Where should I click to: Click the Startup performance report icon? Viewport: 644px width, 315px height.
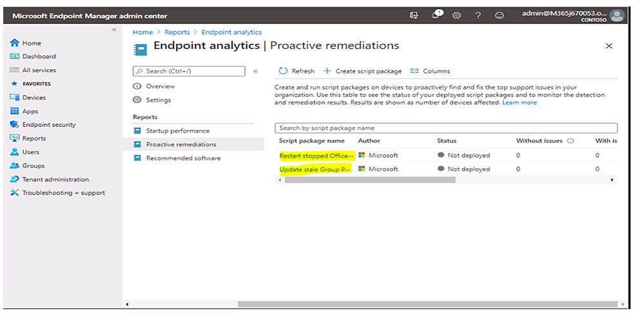[x=137, y=131]
